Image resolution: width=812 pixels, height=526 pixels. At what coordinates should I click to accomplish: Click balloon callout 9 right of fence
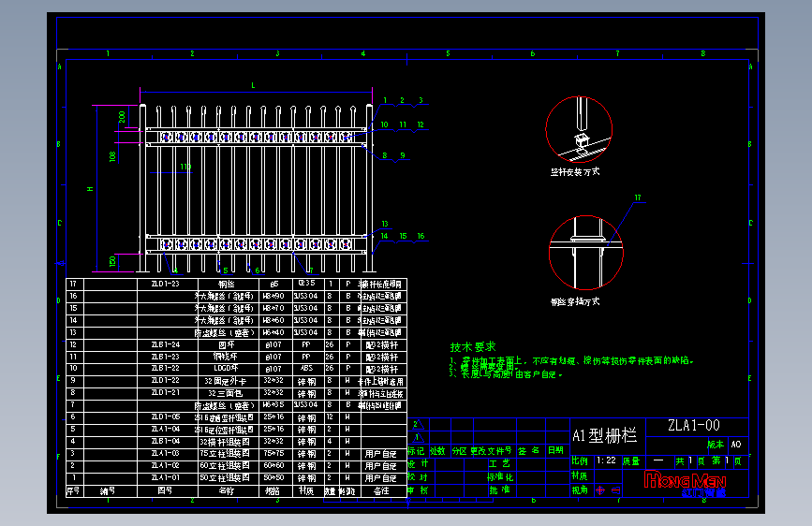pyautogui.click(x=403, y=155)
